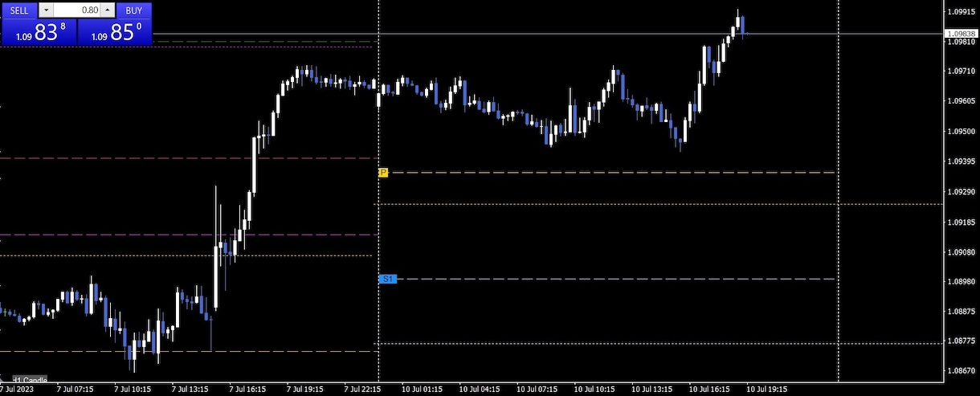This screenshot has height=396, width=980.
Task: Click the 1.09290 price scale value
Action: point(961,192)
